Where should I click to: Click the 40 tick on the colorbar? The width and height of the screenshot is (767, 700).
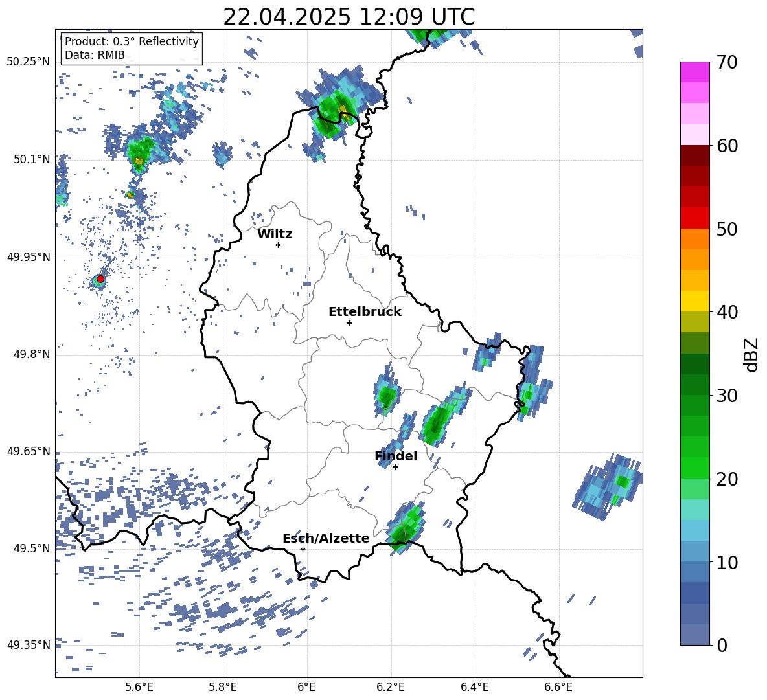(727, 312)
